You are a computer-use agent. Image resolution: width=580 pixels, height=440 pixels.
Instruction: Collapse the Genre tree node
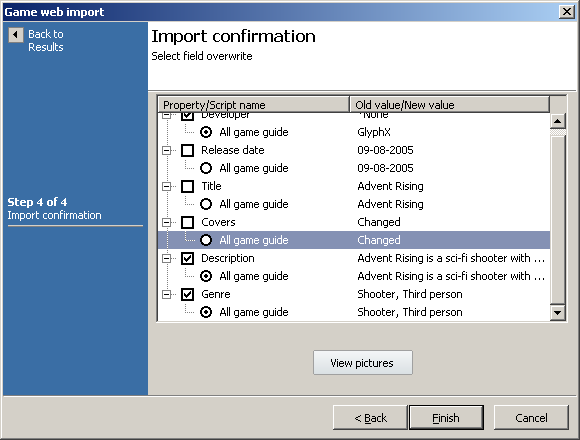166,294
